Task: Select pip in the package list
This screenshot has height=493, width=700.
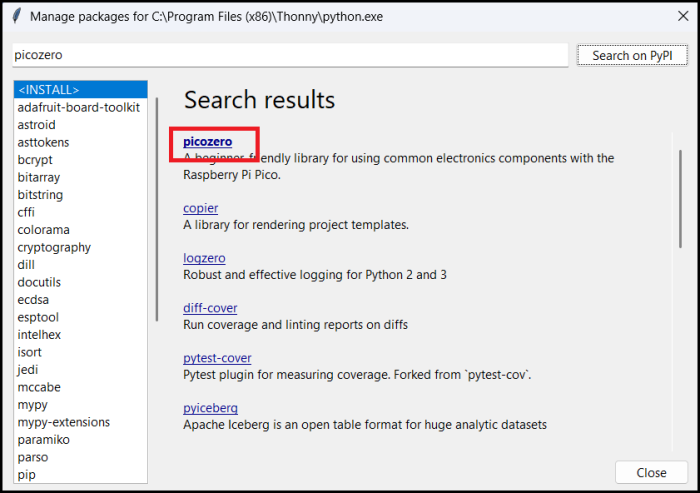Action: pyautogui.click(x=81, y=475)
